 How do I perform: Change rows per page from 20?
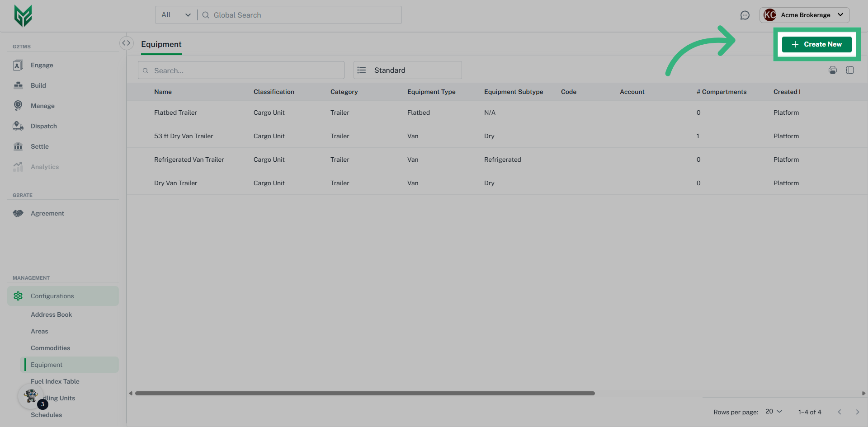tap(773, 412)
